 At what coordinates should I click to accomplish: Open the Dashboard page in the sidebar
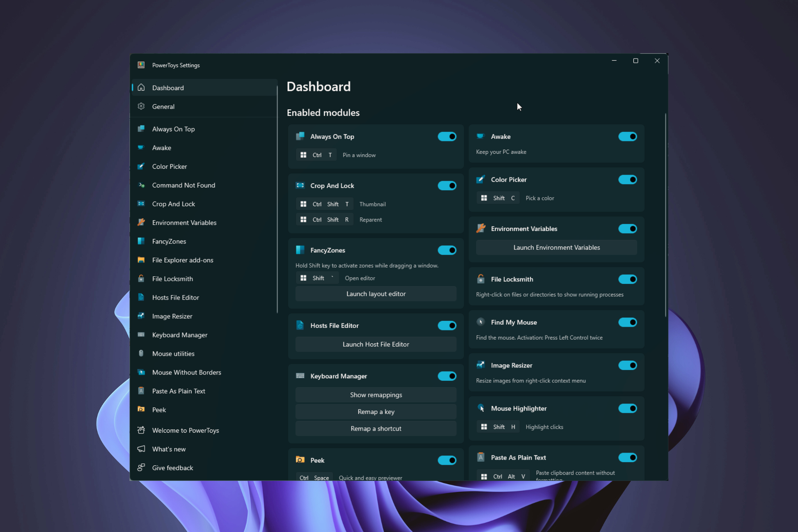coord(204,88)
